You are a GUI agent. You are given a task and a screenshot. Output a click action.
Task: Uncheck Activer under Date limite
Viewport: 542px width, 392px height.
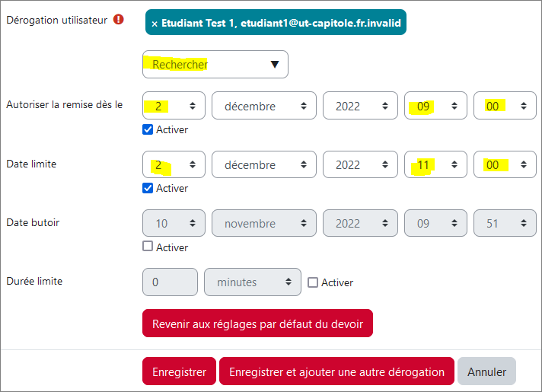148,188
